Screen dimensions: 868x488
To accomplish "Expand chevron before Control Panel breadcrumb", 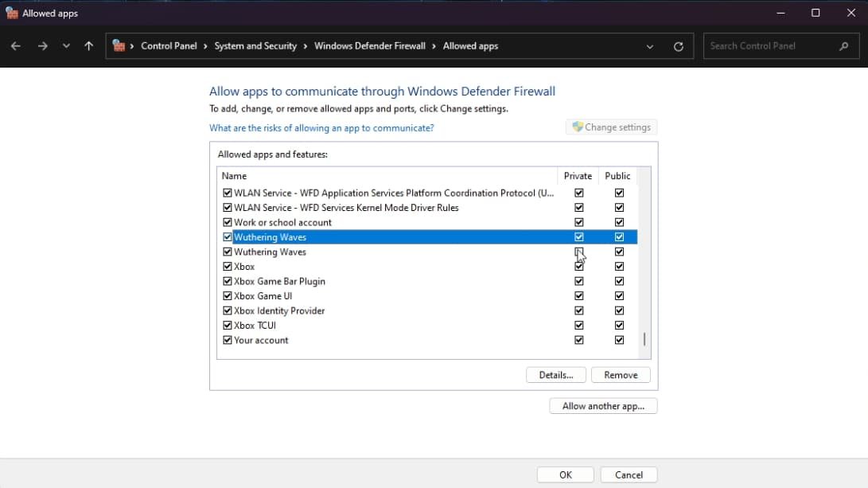I will coord(132,46).
